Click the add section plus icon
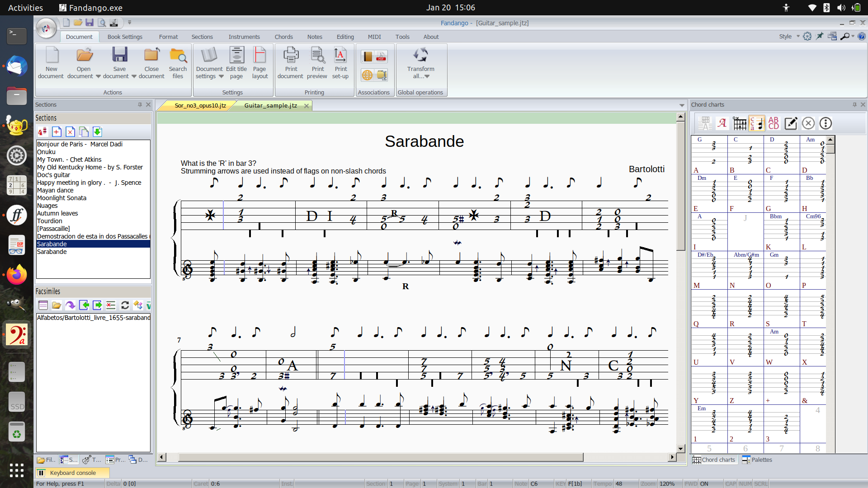The height and width of the screenshot is (488, 868). point(57,132)
